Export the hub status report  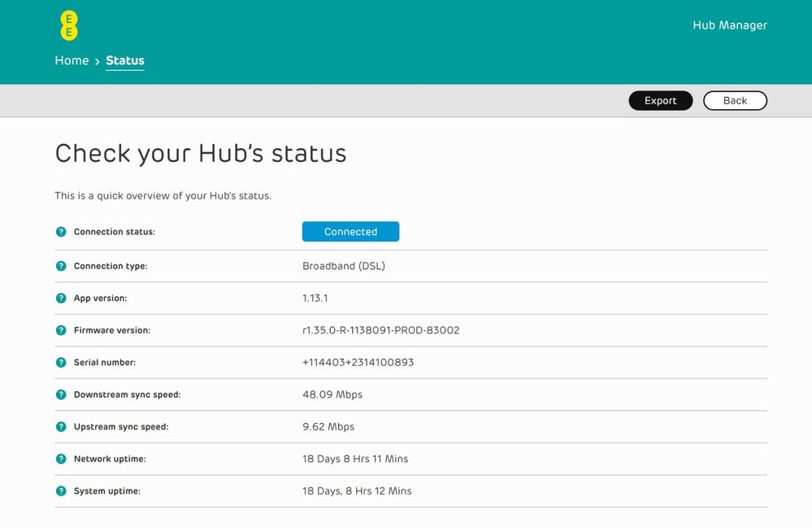point(660,101)
